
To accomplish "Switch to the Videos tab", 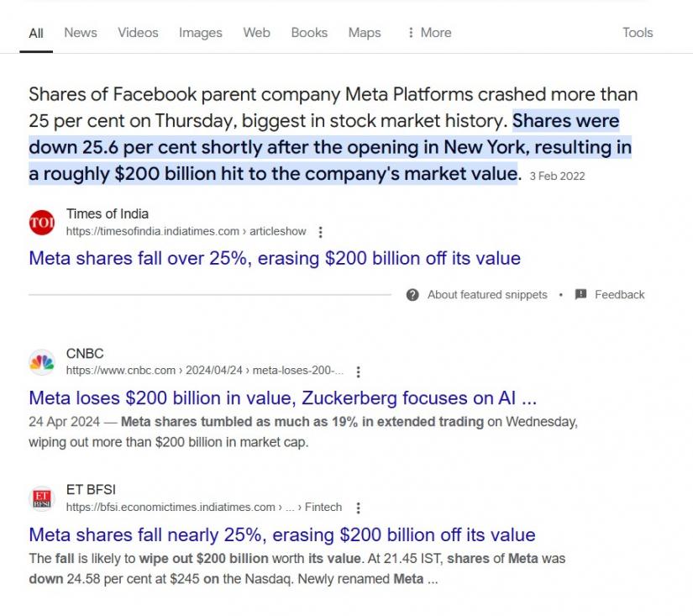I will [138, 33].
